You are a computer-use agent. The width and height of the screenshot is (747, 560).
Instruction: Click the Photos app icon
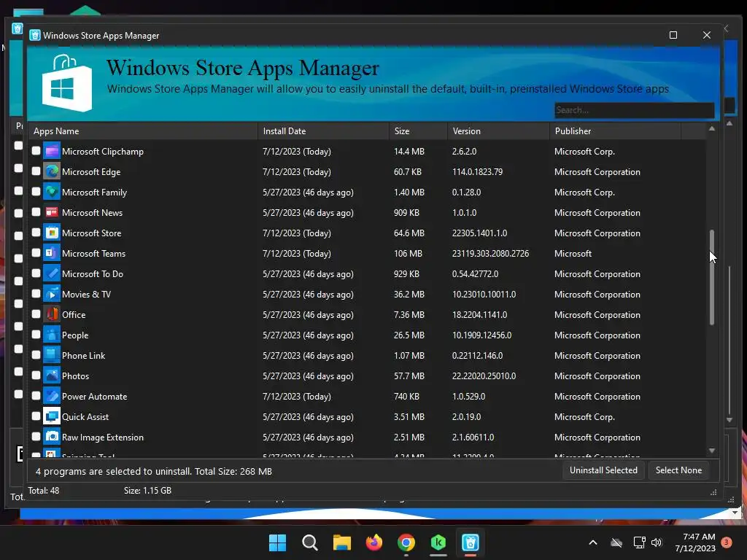coord(52,376)
